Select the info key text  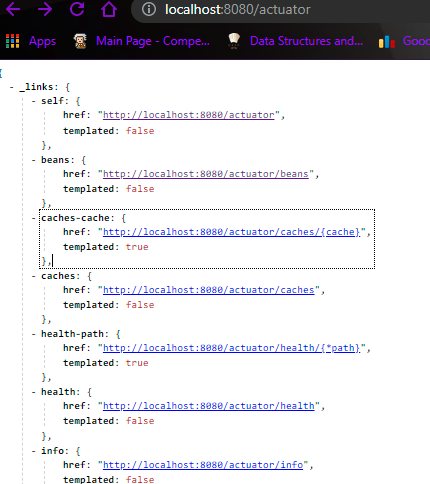52,451
